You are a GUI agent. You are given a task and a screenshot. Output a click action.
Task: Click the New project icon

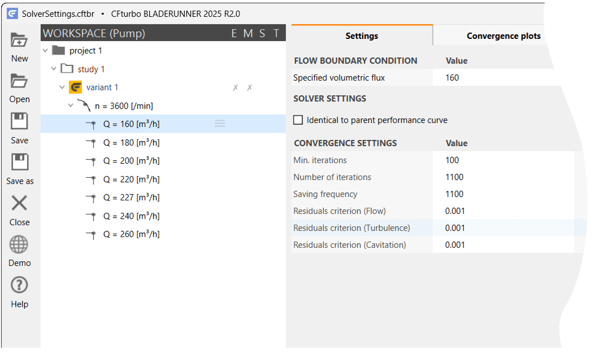[x=19, y=40]
